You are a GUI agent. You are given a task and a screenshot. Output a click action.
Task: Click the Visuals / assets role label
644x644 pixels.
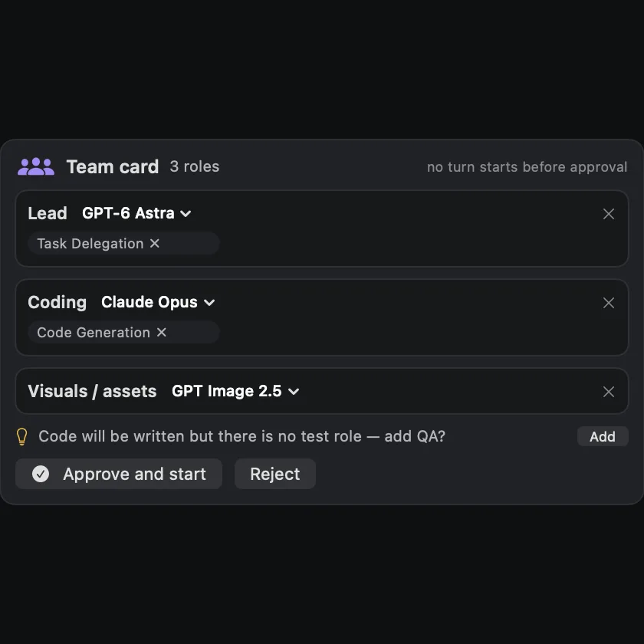click(92, 391)
